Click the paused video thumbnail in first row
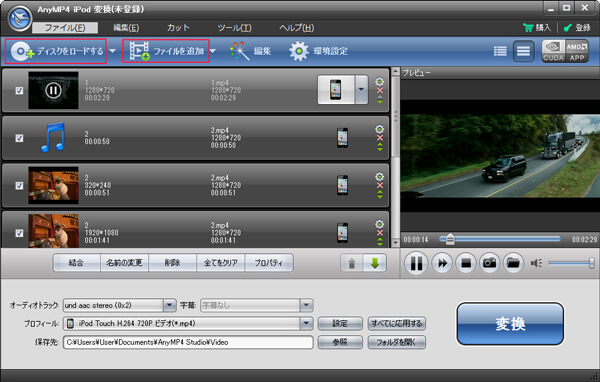The height and width of the screenshot is (382, 600). click(x=53, y=90)
